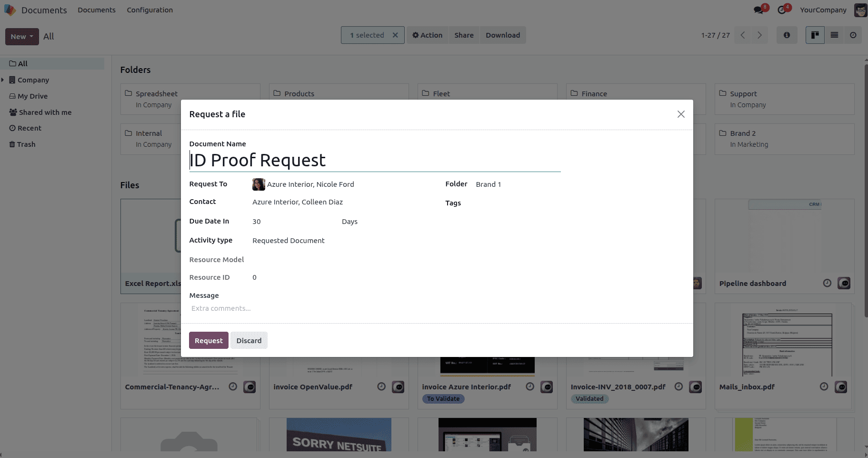Click the Discard button
Viewport: 868px width, 458px height.
(x=249, y=340)
